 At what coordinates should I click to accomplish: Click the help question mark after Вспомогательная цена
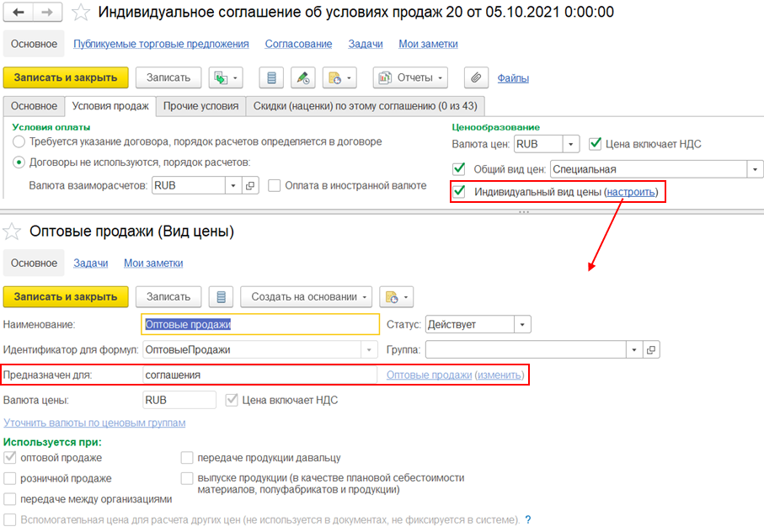click(x=528, y=520)
